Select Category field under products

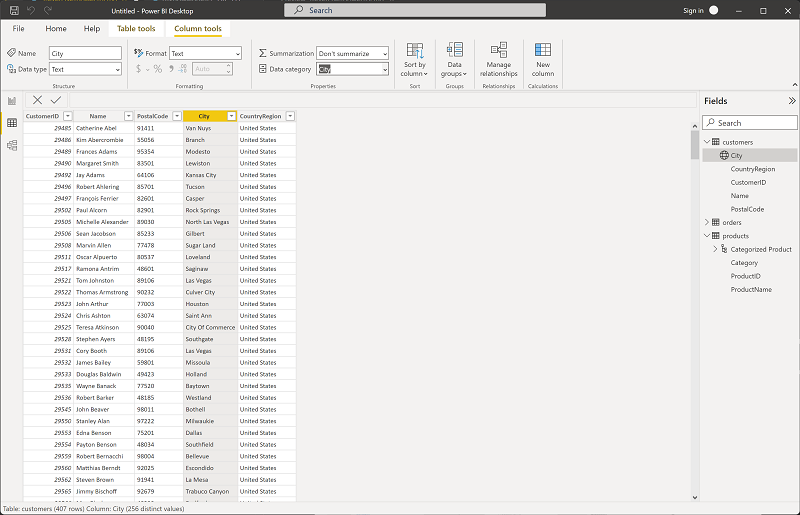pos(744,262)
